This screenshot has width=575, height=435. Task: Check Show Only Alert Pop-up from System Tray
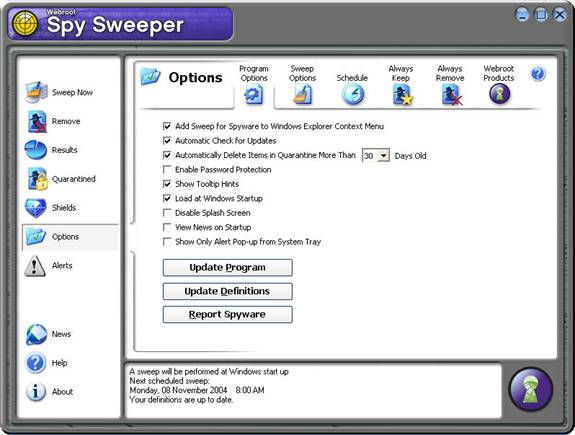coord(167,242)
